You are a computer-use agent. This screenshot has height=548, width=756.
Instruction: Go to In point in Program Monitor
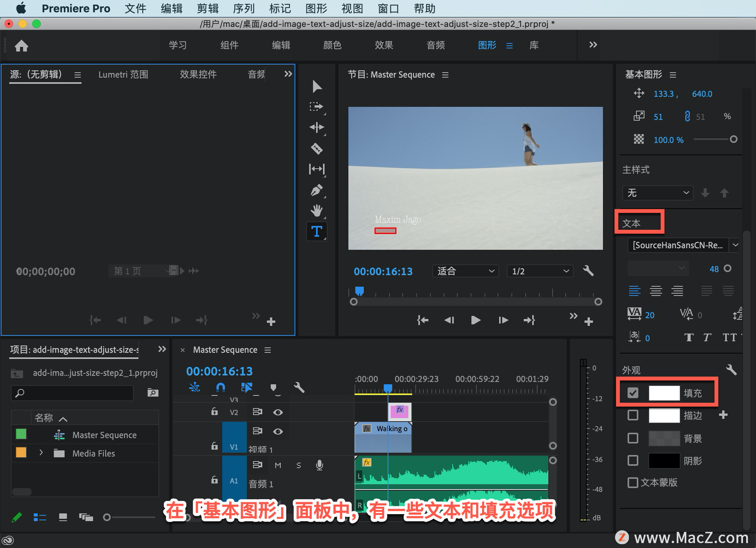(422, 320)
